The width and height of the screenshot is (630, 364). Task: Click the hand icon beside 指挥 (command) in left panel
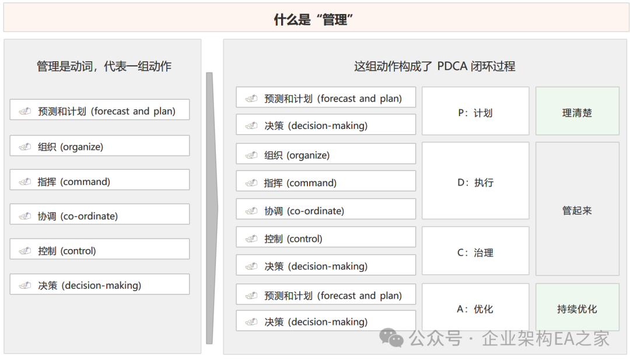tap(25, 181)
